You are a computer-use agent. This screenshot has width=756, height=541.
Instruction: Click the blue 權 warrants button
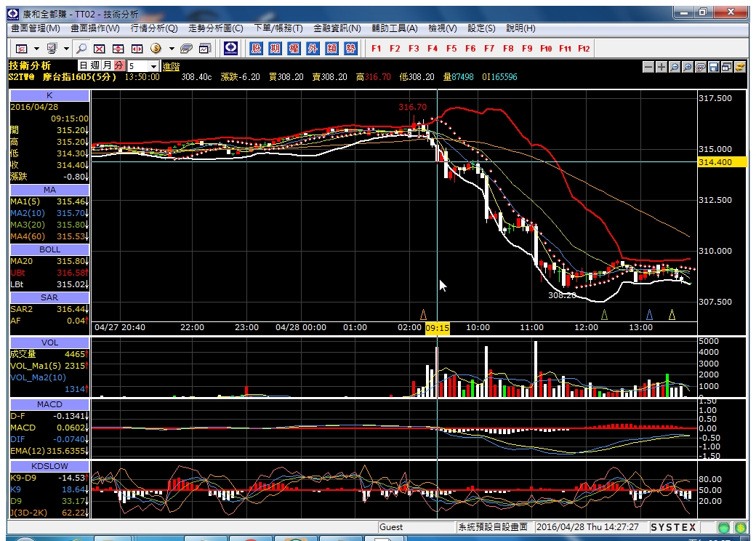(x=294, y=48)
